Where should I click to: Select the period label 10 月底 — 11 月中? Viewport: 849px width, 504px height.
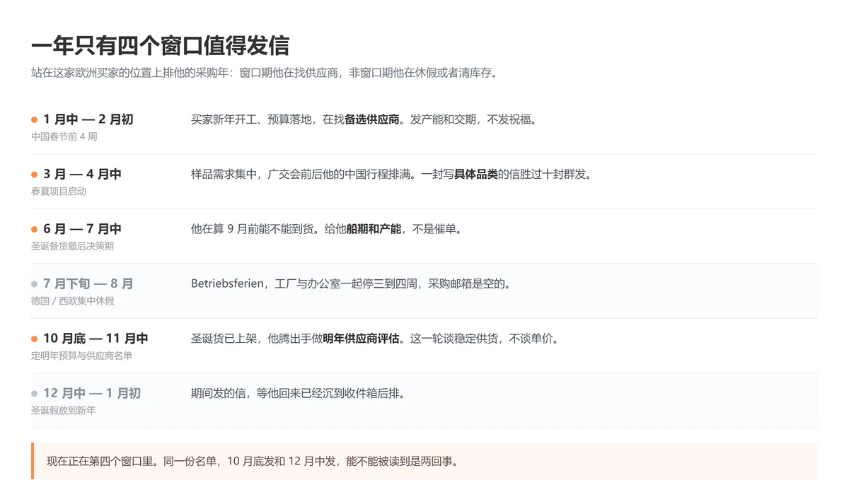[96, 339]
